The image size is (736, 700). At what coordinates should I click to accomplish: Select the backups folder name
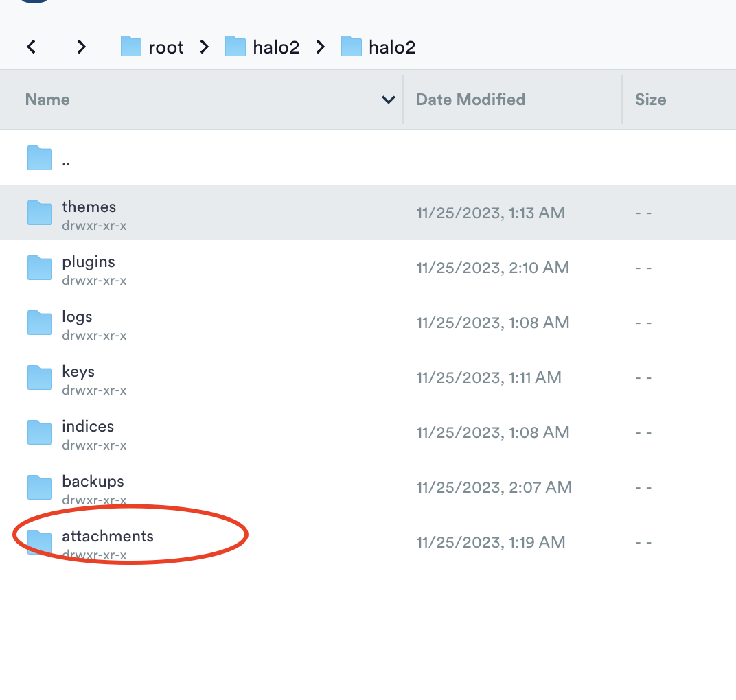click(93, 481)
